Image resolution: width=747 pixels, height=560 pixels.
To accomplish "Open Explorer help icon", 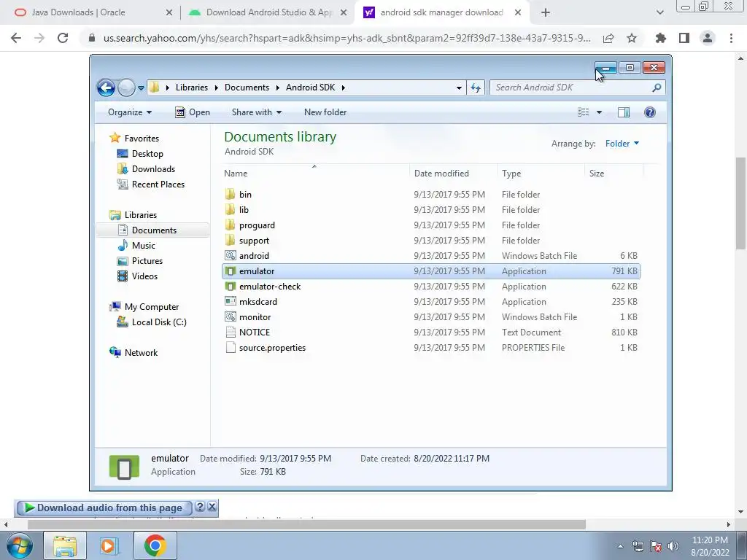I will pos(650,112).
